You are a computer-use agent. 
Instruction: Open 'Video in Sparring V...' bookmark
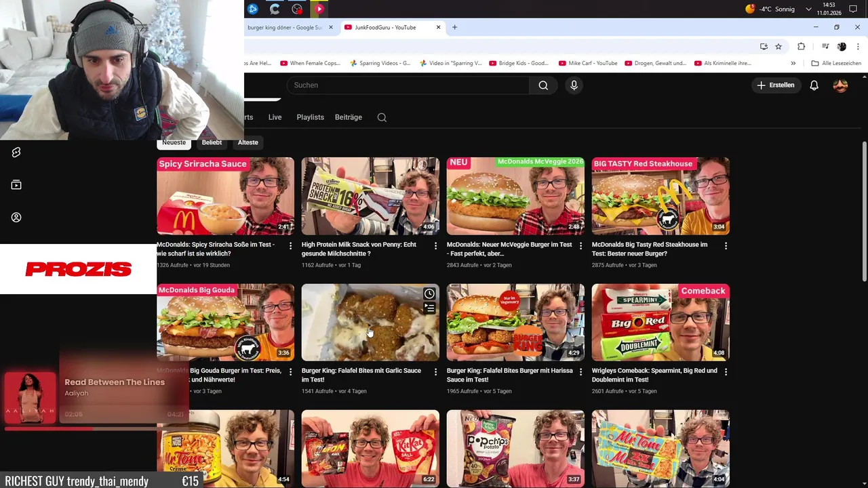450,63
